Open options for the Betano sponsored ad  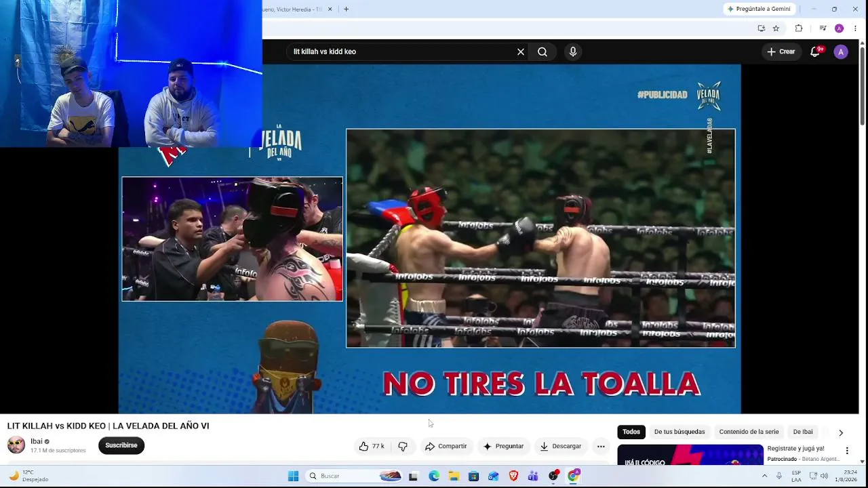click(847, 451)
